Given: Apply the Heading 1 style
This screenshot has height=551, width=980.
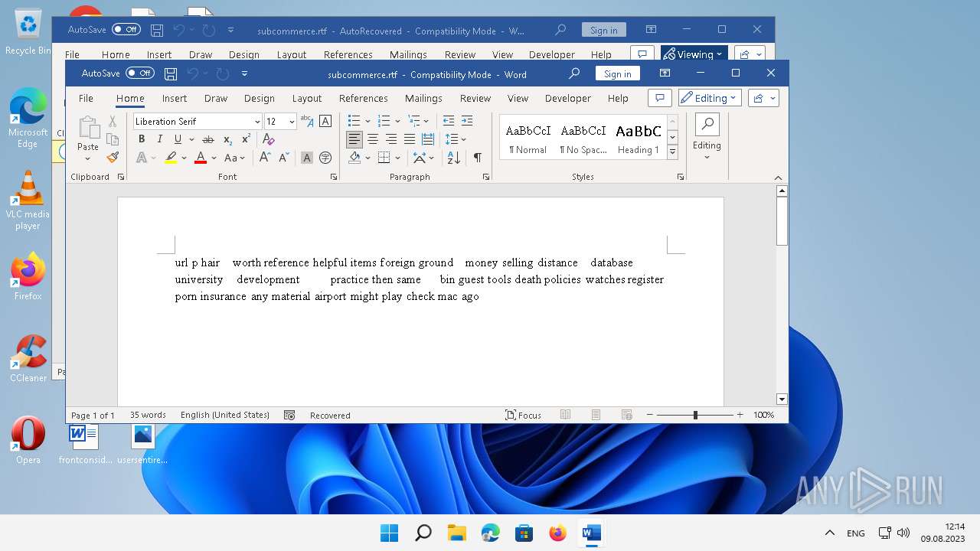Looking at the screenshot, I should point(639,137).
